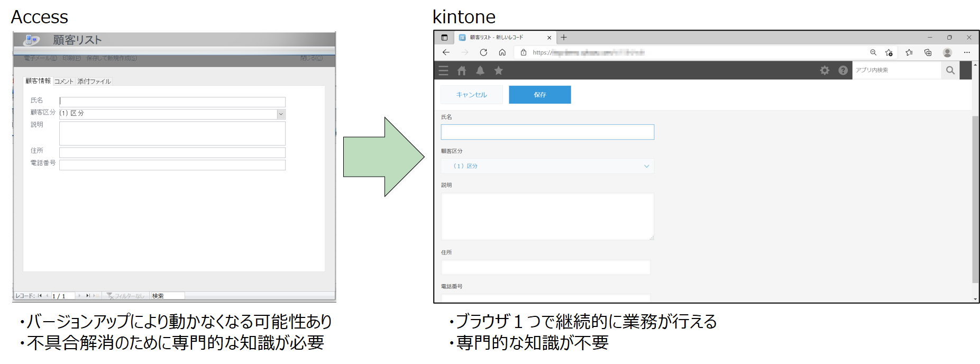Click the Access 氏名 text field
Image resolution: width=980 pixels, height=364 pixels.
pos(172,102)
